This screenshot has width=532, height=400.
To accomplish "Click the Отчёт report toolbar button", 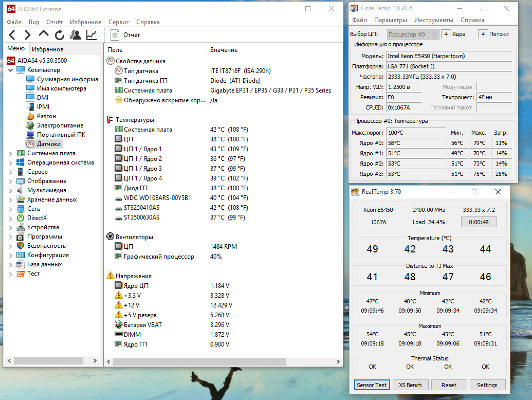I will (125, 35).
